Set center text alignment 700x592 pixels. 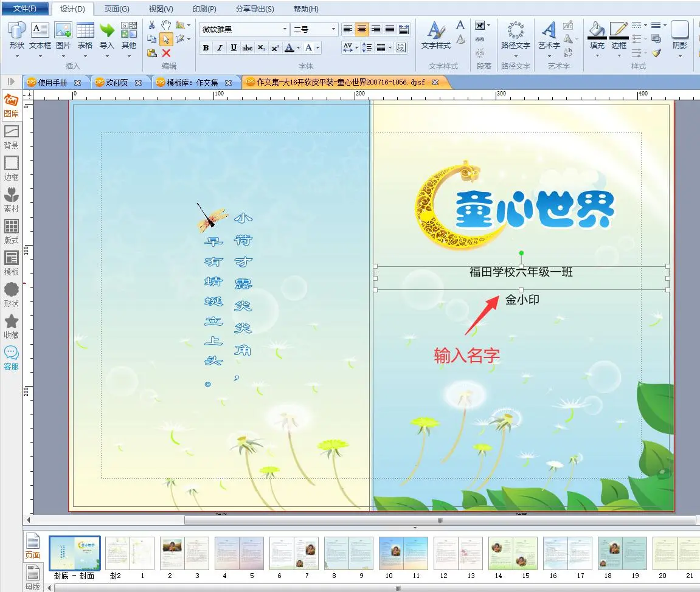click(x=362, y=29)
